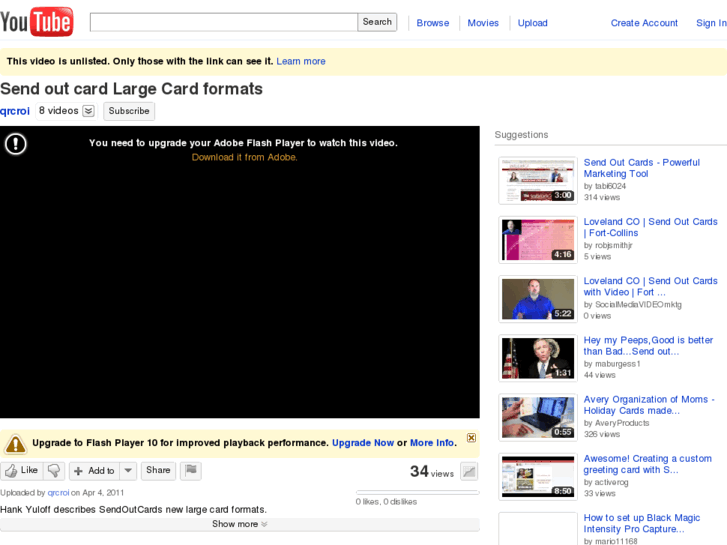Click Awesome! Creating a custom greeting card title
The width and height of the screenshot is (727, 545).
pyautogui.click(x=648, y=464)
